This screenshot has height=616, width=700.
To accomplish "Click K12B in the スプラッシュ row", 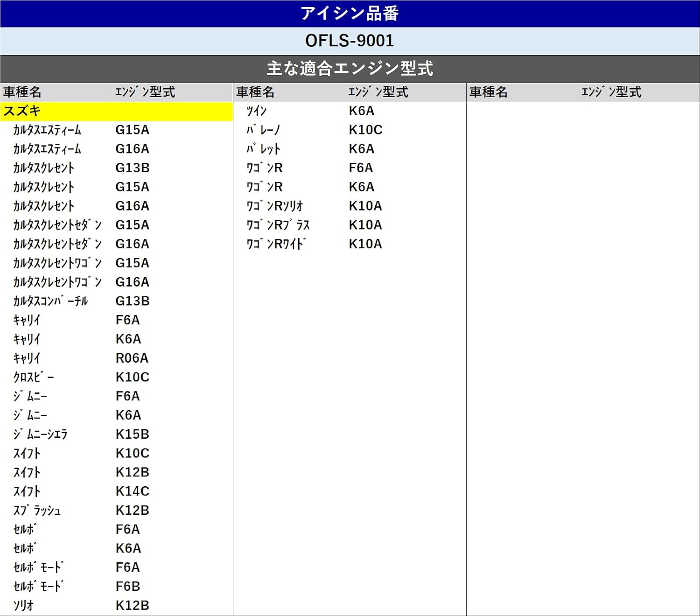I will [133, 511].
